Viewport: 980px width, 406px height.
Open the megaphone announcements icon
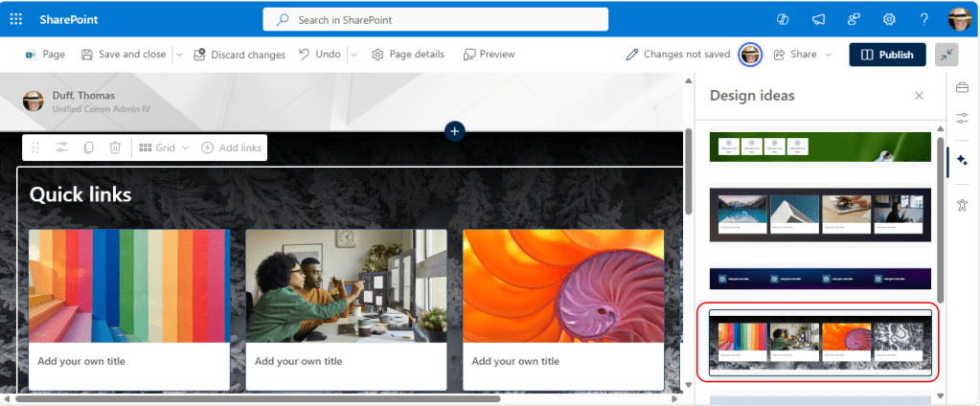818,19
